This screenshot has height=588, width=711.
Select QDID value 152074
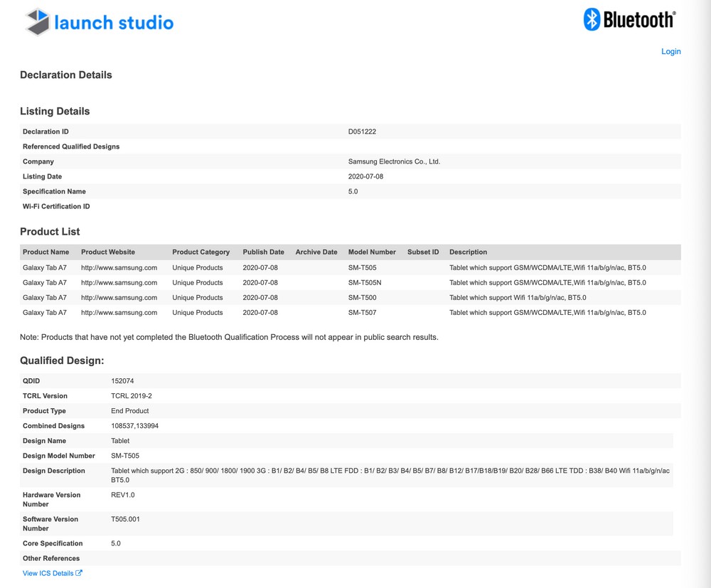pos(122,381)
